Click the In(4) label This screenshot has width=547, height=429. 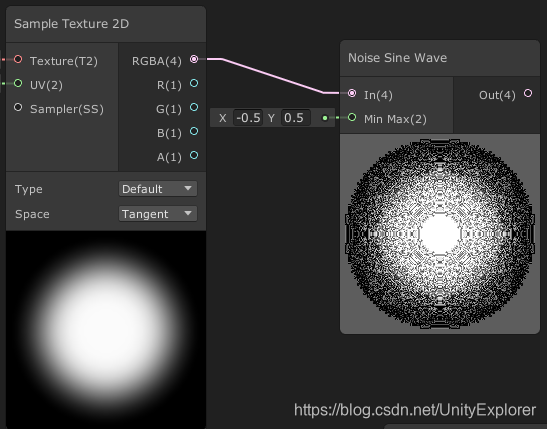[x=378, y=95]
